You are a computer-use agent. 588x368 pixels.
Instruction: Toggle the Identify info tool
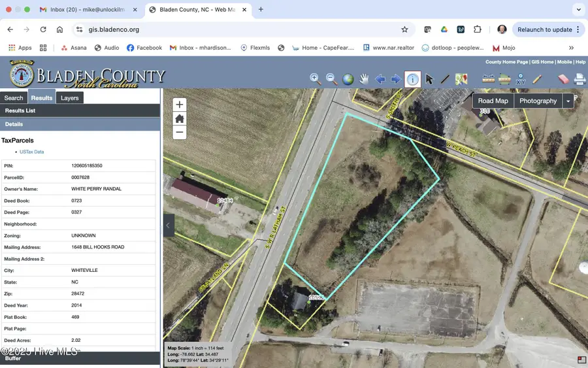tap(412, 79)
